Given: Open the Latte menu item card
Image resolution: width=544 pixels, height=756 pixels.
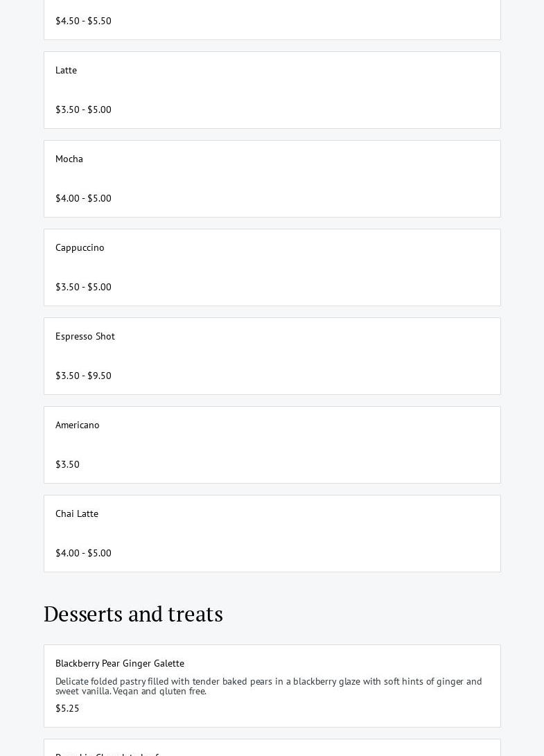Looking at the screenshot, I should [272, 90].
